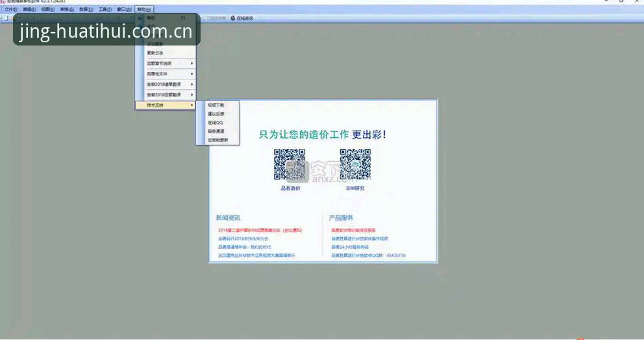The height and width of the screenshot is (340, 644).
Task: Expand the 安徽2018定额勘误 submenu
Action: point(166,95)
